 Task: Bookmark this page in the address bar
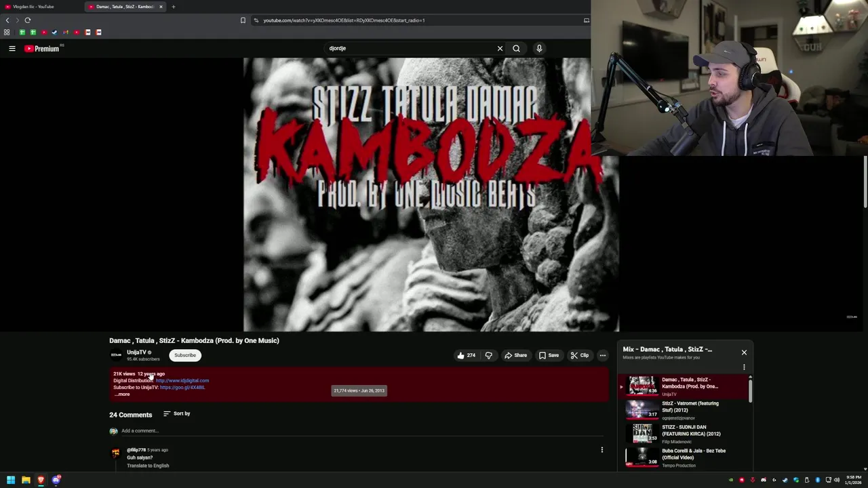click(243, 20)
